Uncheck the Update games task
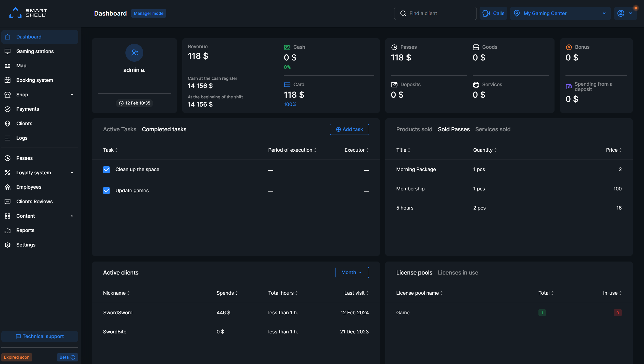Image resolution: width=644 pixels, height=364 pixels. click(106, 190)
